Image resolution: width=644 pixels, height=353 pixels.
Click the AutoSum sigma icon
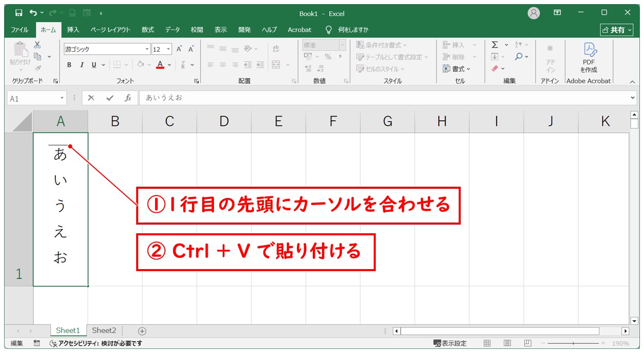[495, 45]
